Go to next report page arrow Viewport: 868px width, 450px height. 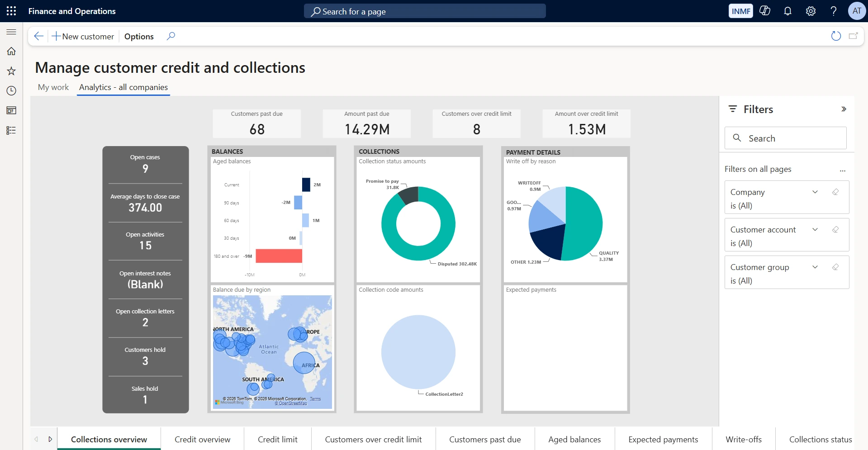coord(50,439)
